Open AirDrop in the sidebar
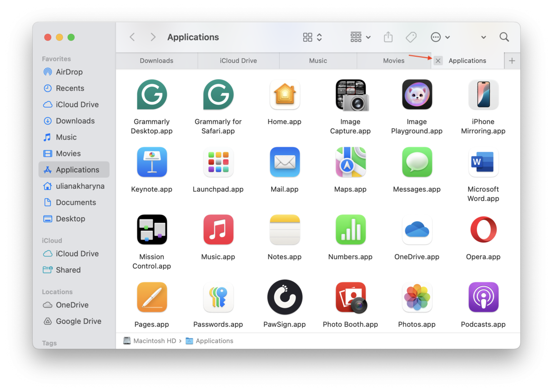 [69, 72]
